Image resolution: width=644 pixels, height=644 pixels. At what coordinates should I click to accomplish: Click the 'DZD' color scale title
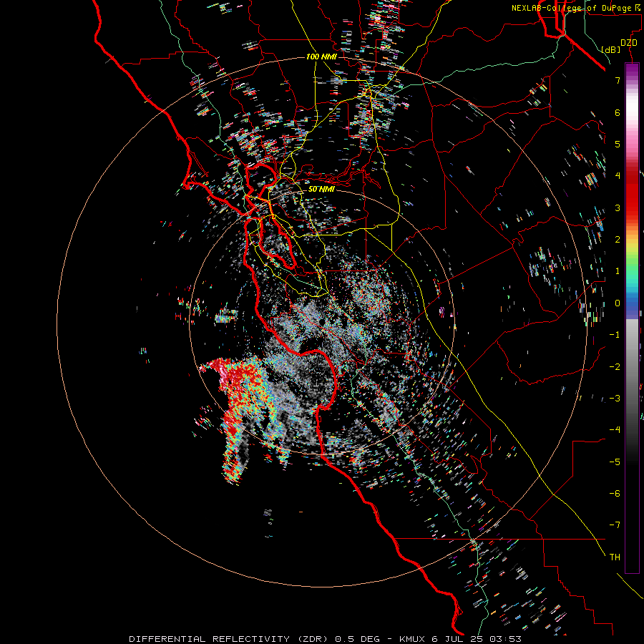pyautogui.click(x=629, y=43)
